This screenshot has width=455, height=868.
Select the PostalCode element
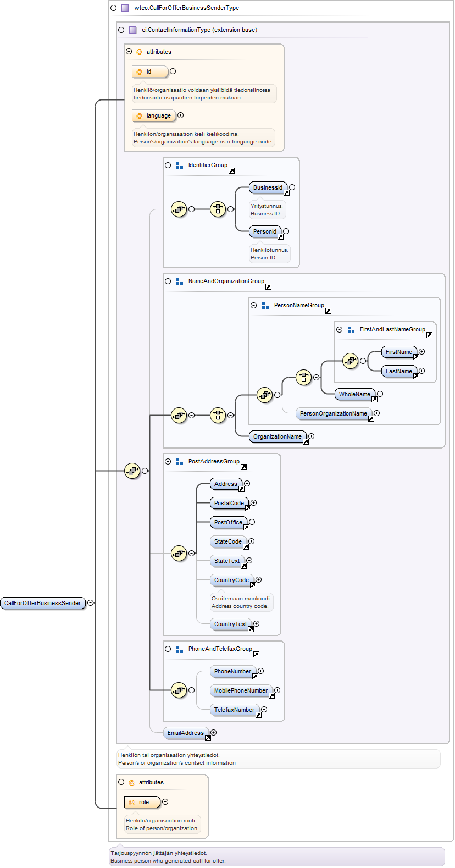[x=229, y=504]
